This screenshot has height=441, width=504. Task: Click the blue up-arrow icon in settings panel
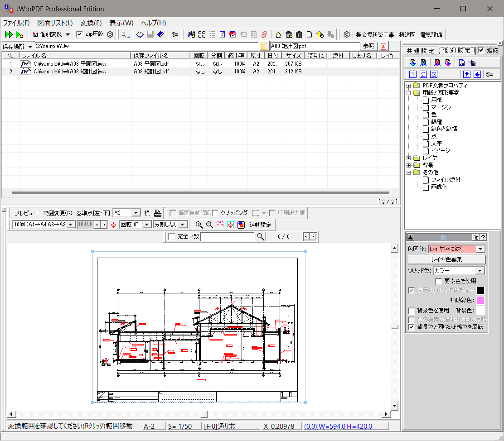[466, 75]
